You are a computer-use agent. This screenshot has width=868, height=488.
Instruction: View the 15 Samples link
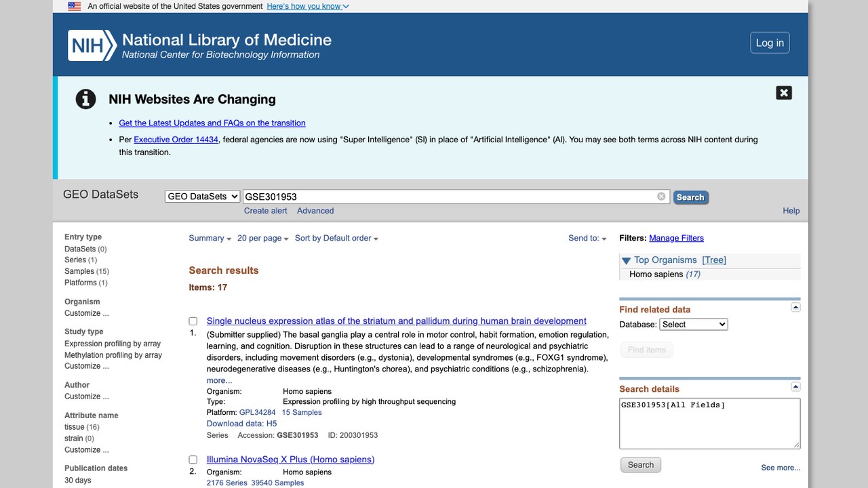click(x=302, y=413)
